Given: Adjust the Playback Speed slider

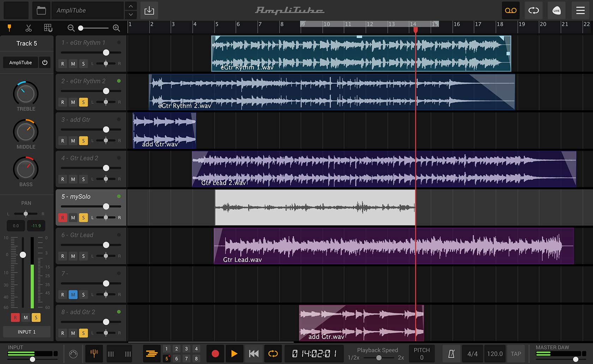Looking at the screenshot, I should pyautogui.click(x=378, y=358).
